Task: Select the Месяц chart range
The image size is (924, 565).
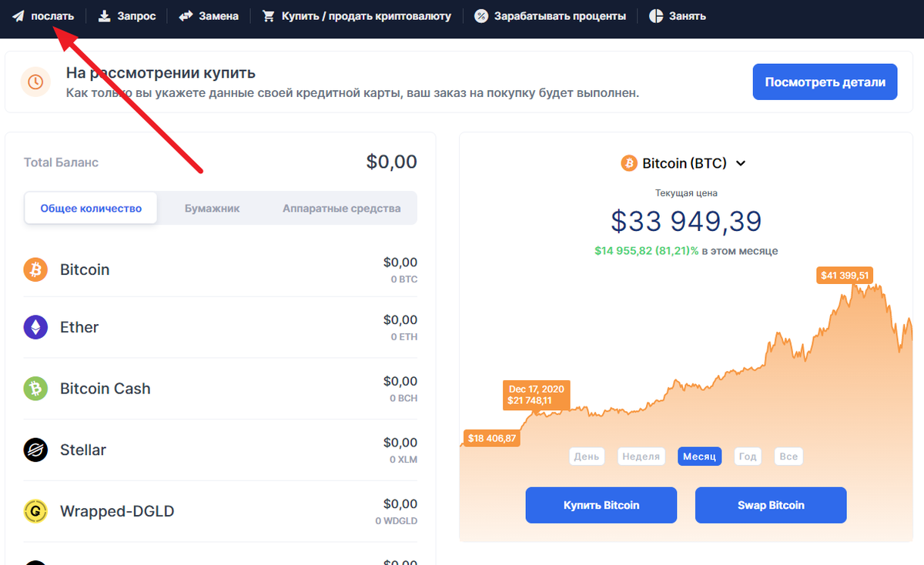Action: pos(699,456)
